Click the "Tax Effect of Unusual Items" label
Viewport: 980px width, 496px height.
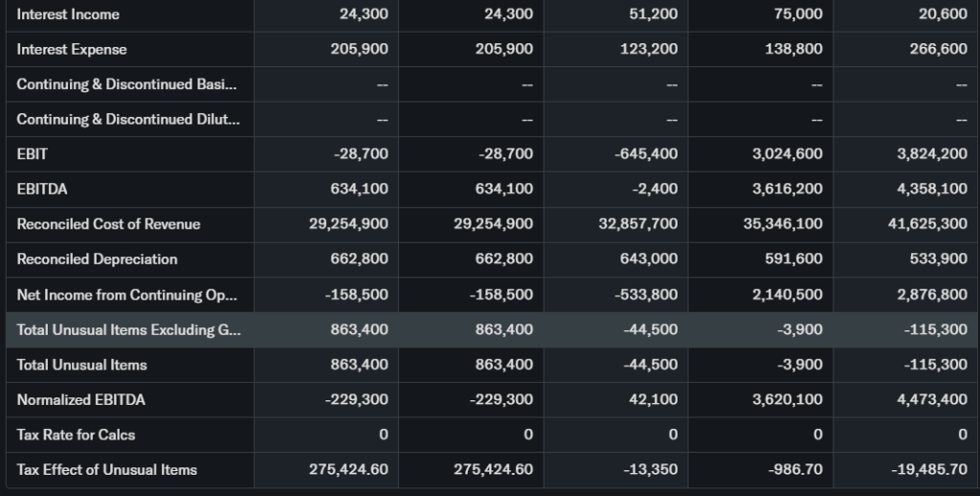coord(106,469)
